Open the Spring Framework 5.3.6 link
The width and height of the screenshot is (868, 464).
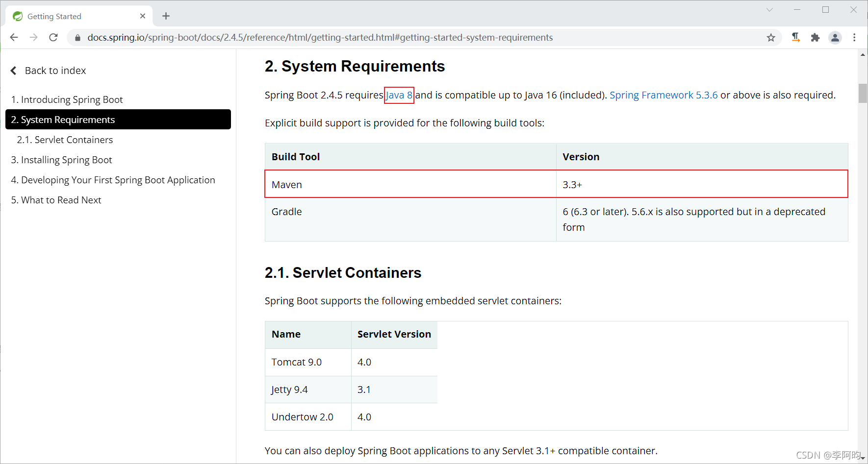coord(663,95)
